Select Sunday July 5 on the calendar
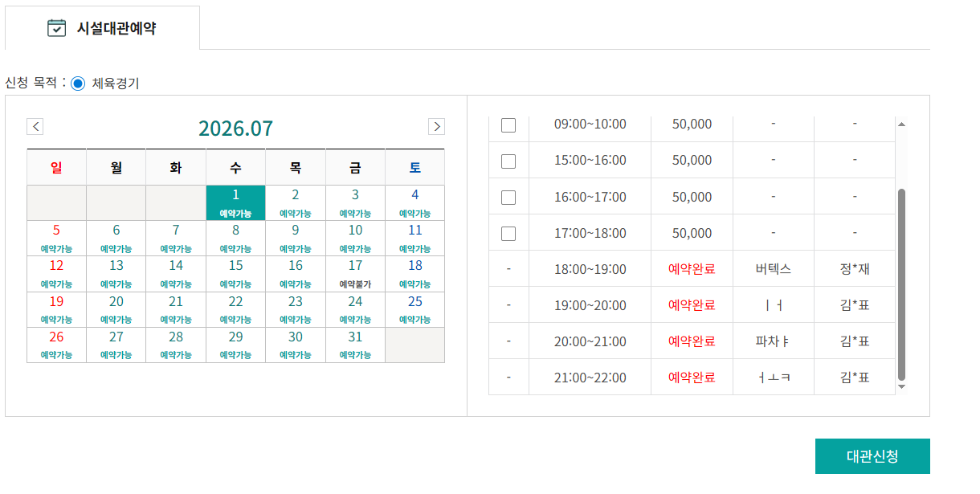Viewport: 980px width, 494px height. point(56,239)
